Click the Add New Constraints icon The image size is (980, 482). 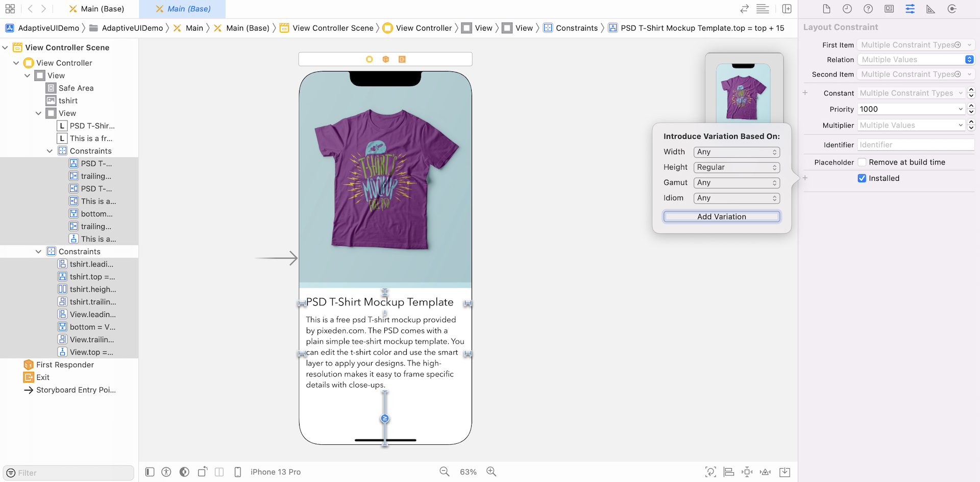[747, 472]
